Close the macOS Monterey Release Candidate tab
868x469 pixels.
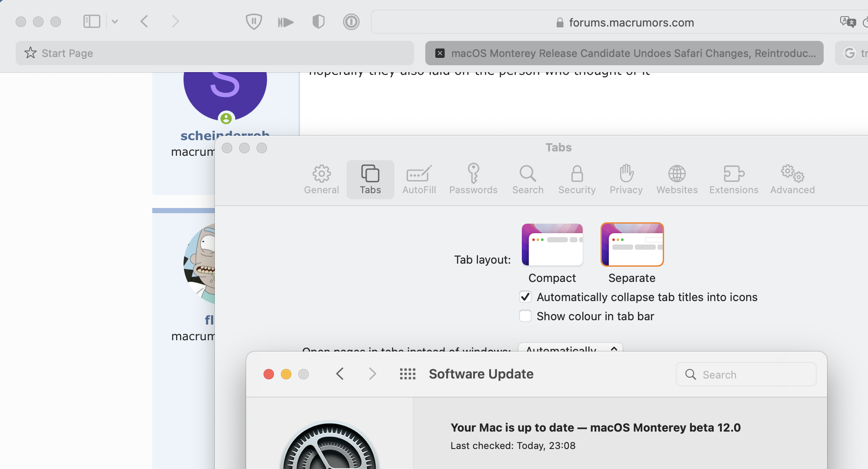click(x=440, y=53)
